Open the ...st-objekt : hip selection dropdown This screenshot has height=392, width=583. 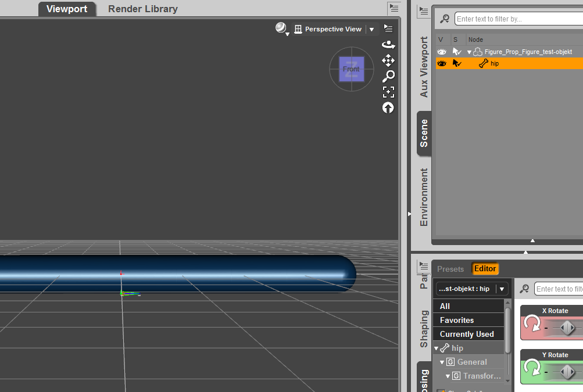472,289
